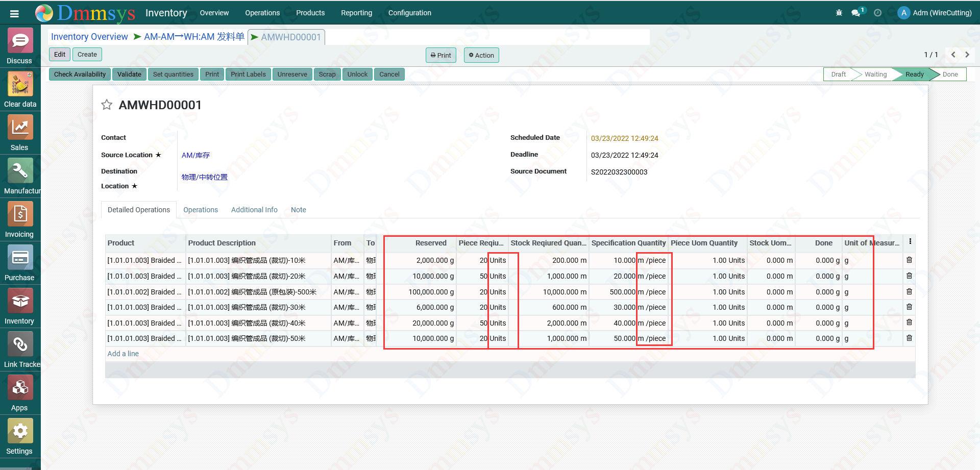980x470 pixels.
Task: Open the Manufacturing wrench icon
Action: (20, 170)
